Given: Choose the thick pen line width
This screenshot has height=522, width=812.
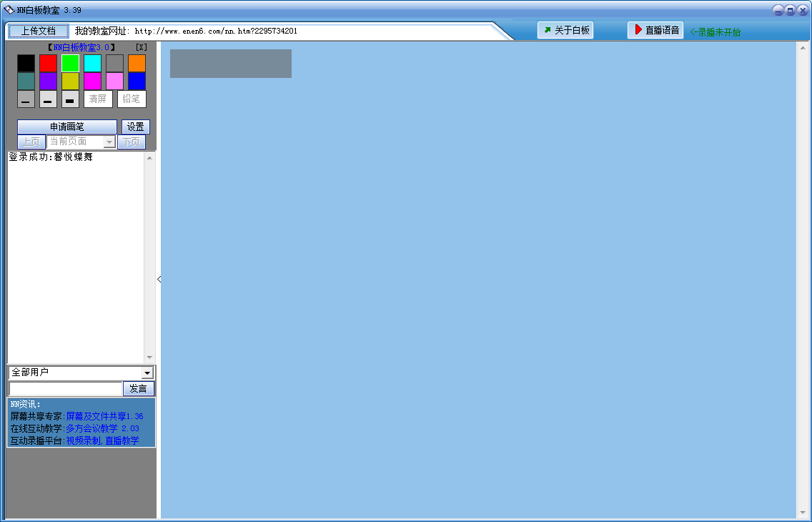Looking at the screenshot, I should tap(71, 99).
